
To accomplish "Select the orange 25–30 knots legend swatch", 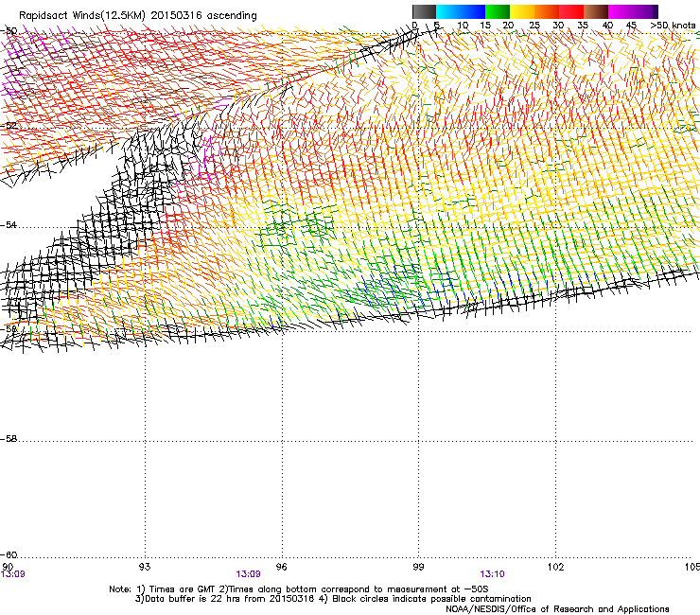I will (x=547, y=11).
